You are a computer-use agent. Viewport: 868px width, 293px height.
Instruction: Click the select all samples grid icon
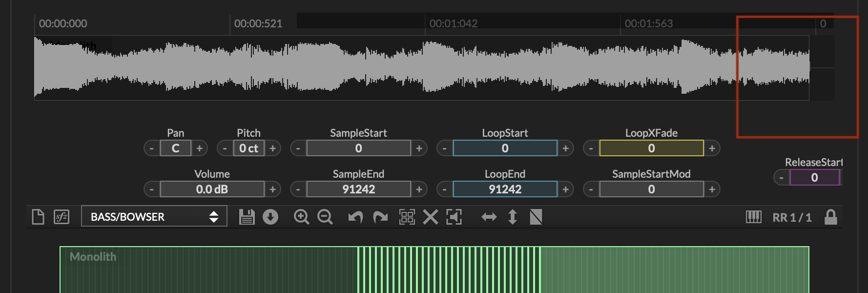407,217
